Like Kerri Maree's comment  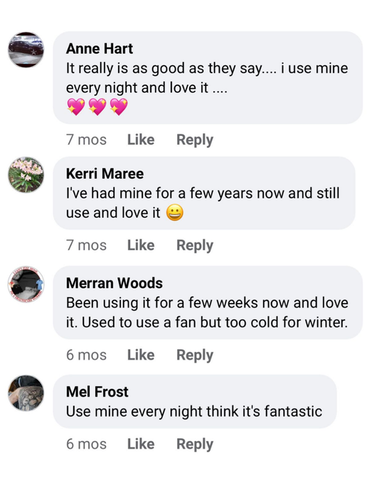tap(141, 245)
